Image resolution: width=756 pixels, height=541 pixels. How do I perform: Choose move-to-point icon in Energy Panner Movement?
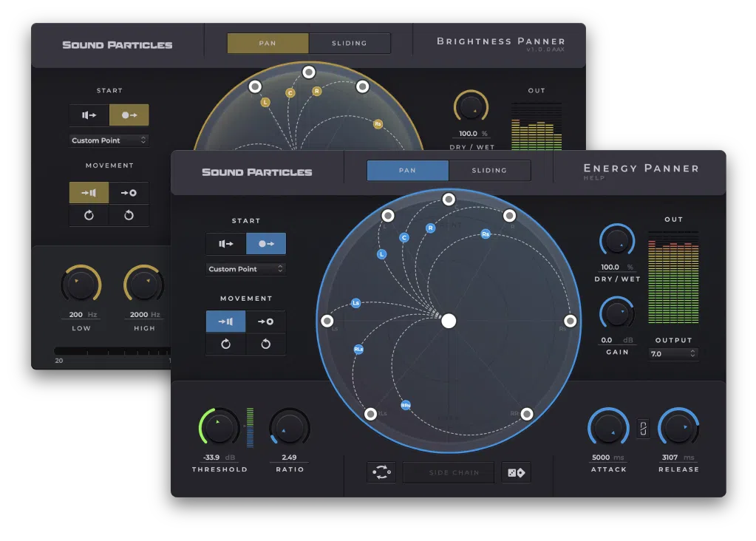pos(265,321)
